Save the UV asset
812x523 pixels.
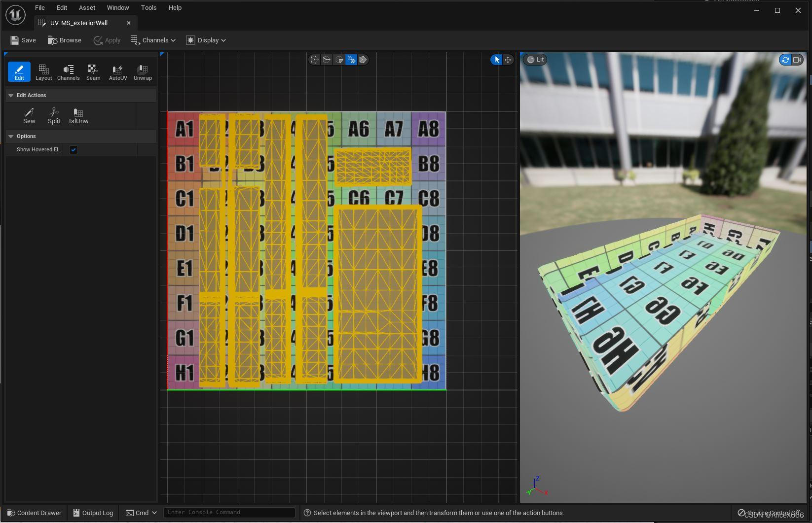[23, 40]
